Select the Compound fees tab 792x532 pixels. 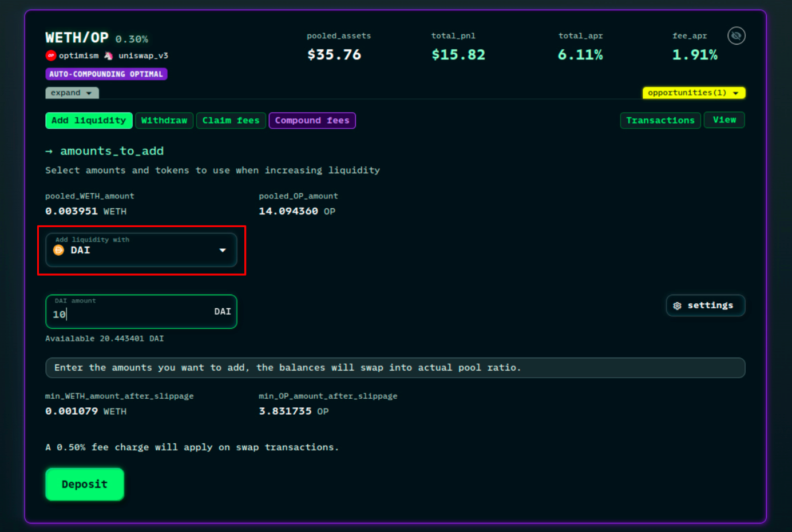pyautogui.click(x=312, y=121)
